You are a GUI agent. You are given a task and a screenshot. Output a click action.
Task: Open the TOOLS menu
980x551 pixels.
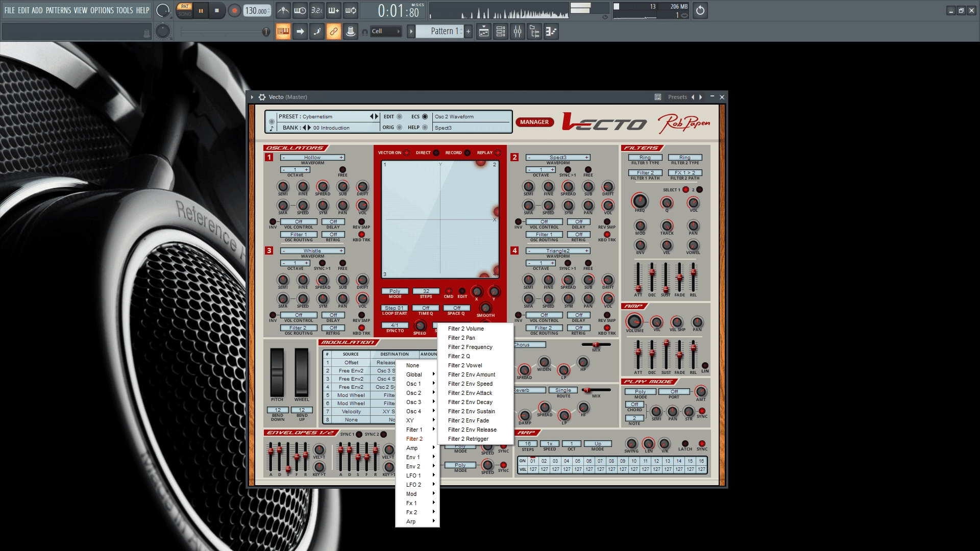click(125, 10)
